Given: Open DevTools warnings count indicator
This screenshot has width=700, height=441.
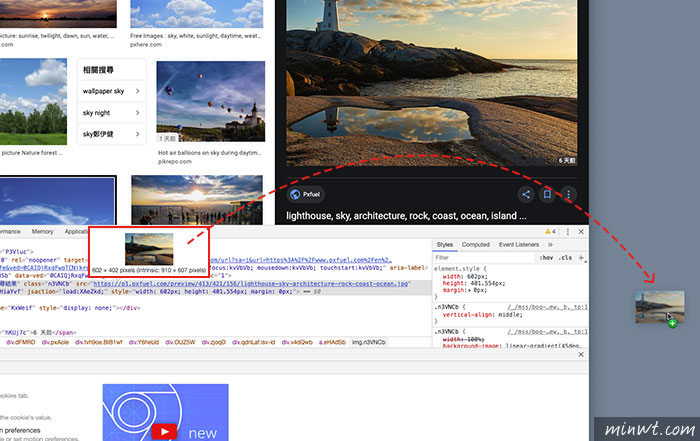Looking at the screenshot, I should pos(550,231).
